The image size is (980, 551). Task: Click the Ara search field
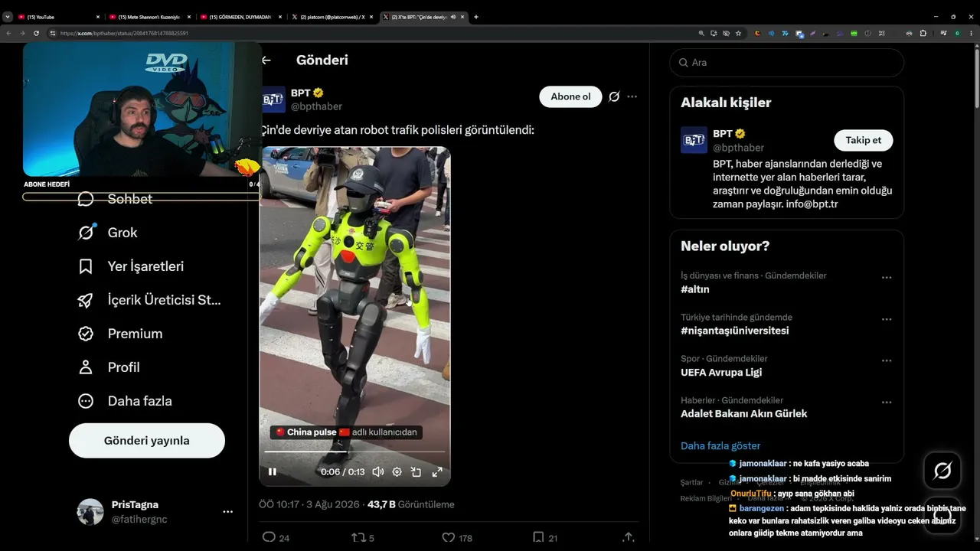tap(787, 63)
